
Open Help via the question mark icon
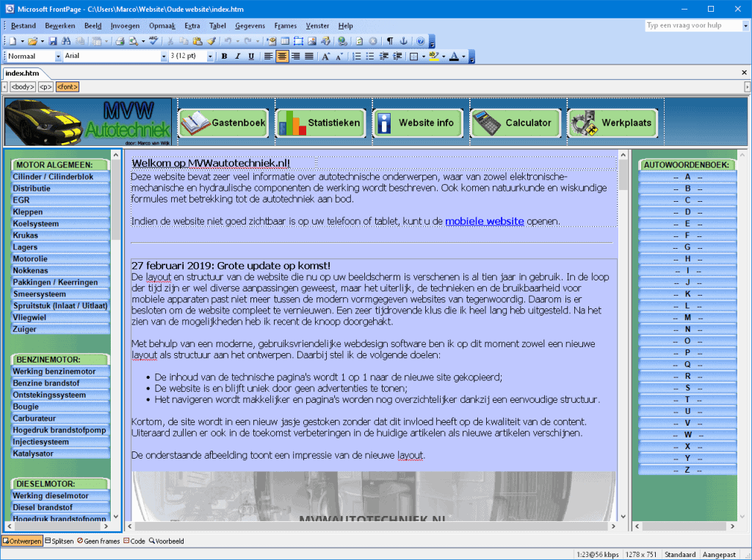pyautogui.click(x=420, y=41)
